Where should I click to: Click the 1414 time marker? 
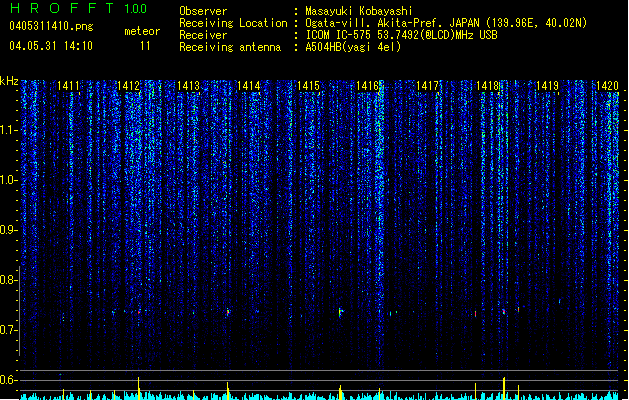pos(248,86)
